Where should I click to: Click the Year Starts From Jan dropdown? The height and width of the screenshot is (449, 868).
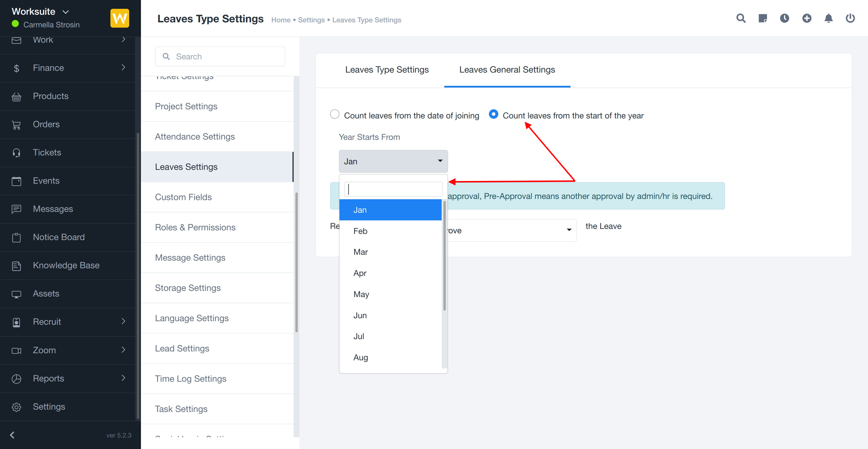[x=393, y=161]
